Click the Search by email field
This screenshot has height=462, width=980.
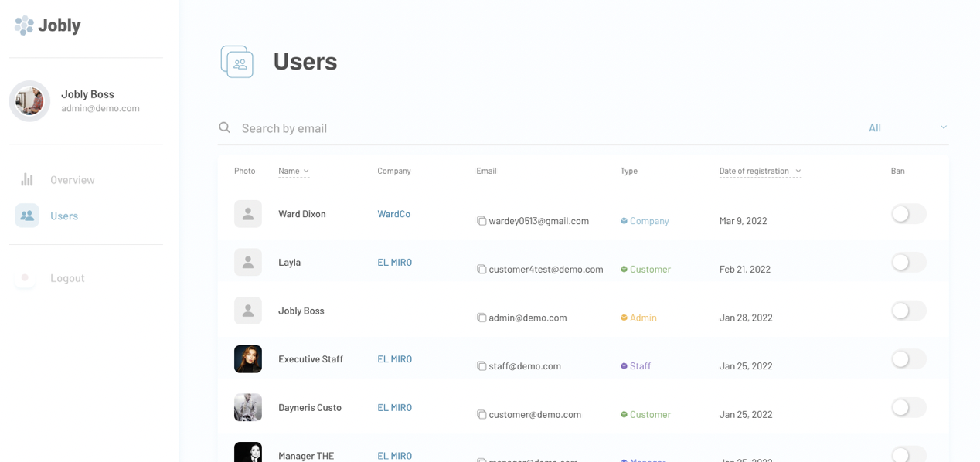541,128
